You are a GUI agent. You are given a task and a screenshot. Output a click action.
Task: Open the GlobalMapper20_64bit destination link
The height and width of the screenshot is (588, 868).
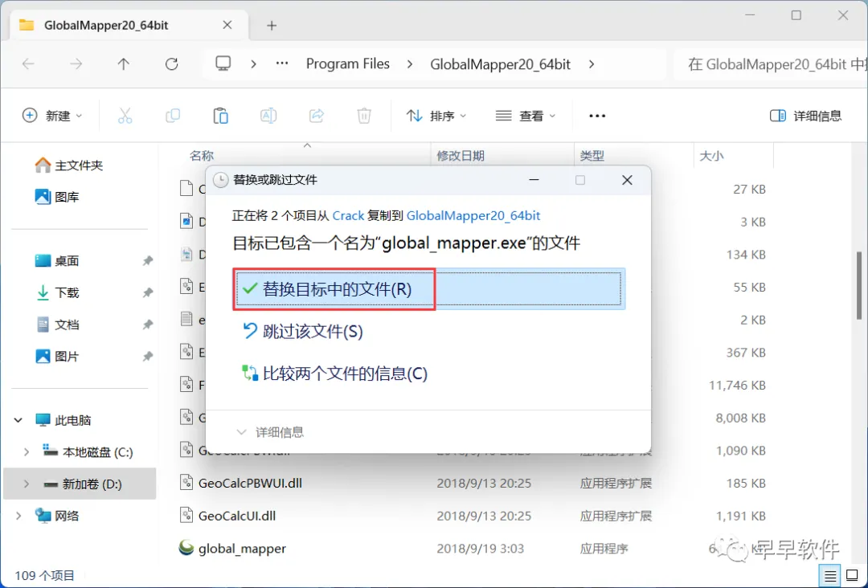click(473, 215)
